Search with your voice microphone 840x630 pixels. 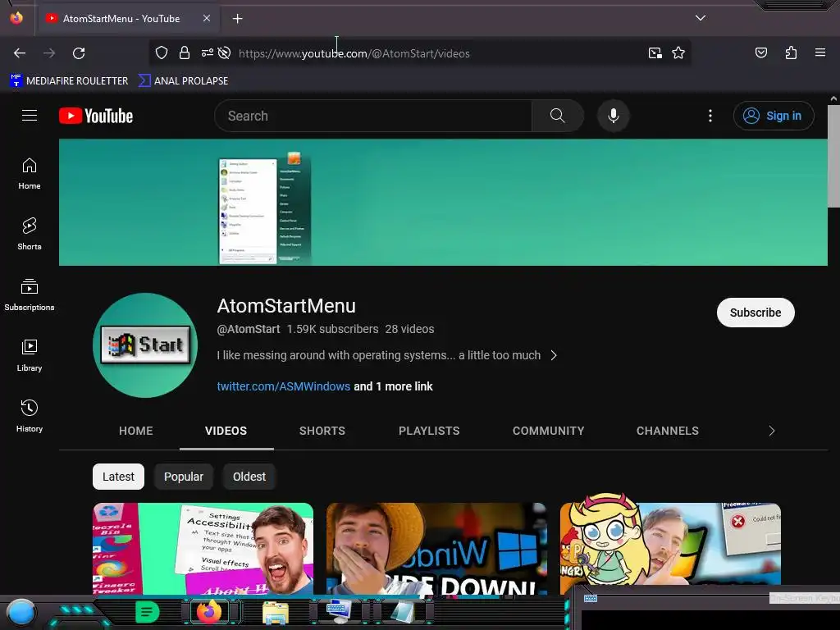[x=614, y=116]
